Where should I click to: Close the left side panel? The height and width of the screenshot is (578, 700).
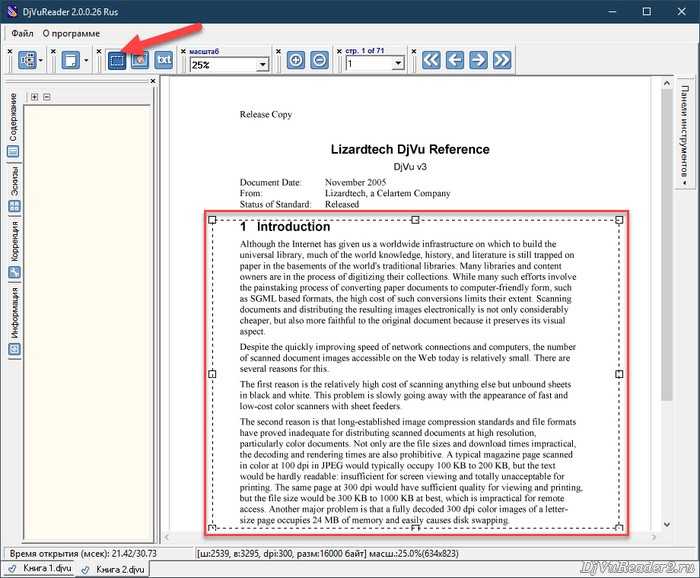point(153,81)
